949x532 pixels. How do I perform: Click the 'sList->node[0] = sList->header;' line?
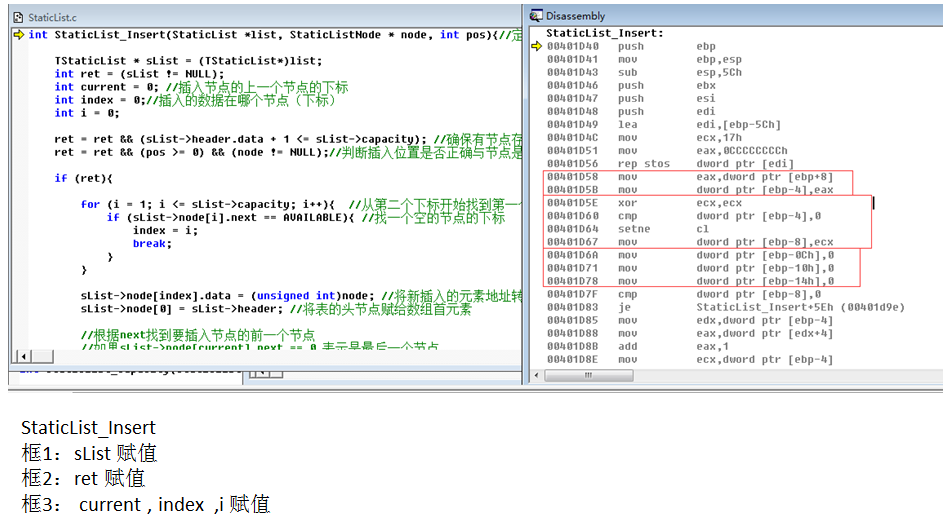182,309
